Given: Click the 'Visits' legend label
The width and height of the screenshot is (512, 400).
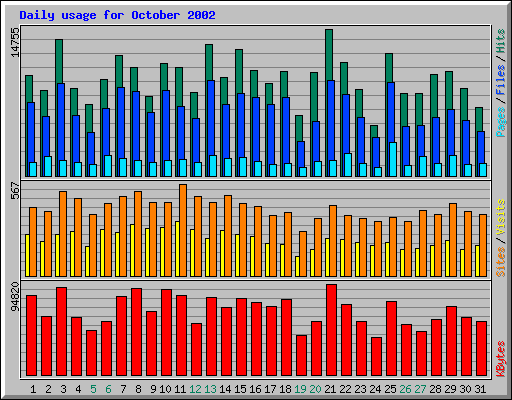Looking at the screenshot, I should (500, 217).
